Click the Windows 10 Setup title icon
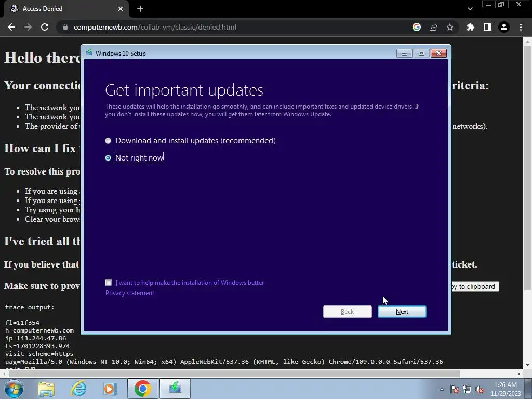The width and height of the screenshot is (532, 399). pos(89,52)
